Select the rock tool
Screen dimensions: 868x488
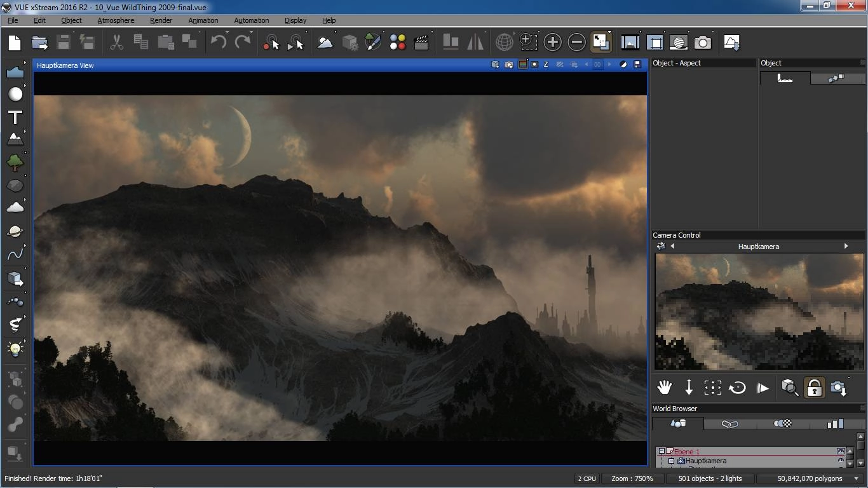(x=15, y=186)
